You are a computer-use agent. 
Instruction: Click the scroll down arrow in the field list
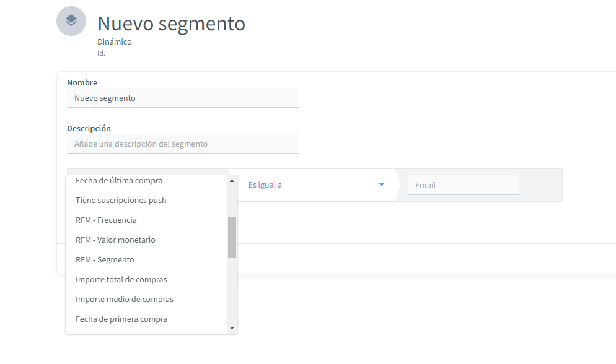pyautogui.click(x=232, y=327)
